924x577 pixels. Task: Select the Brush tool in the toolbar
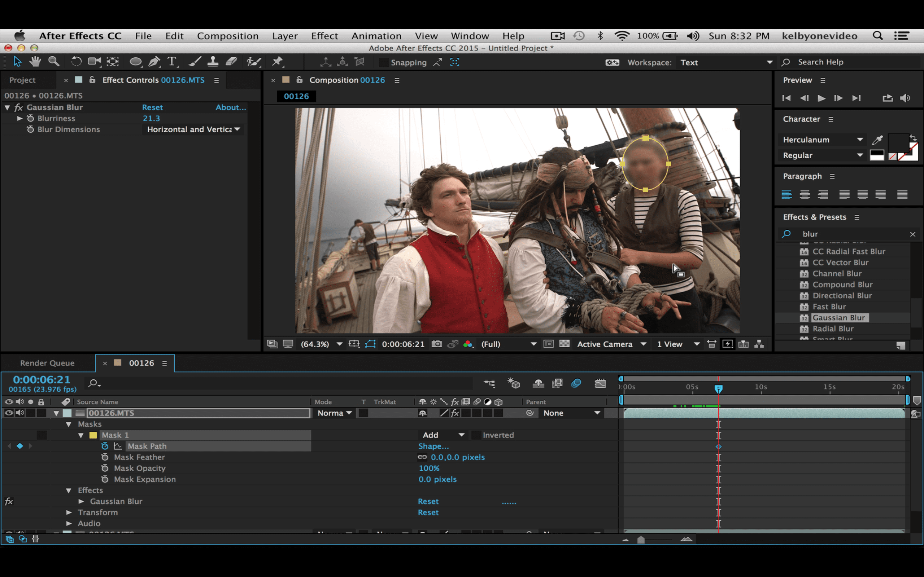195,61
